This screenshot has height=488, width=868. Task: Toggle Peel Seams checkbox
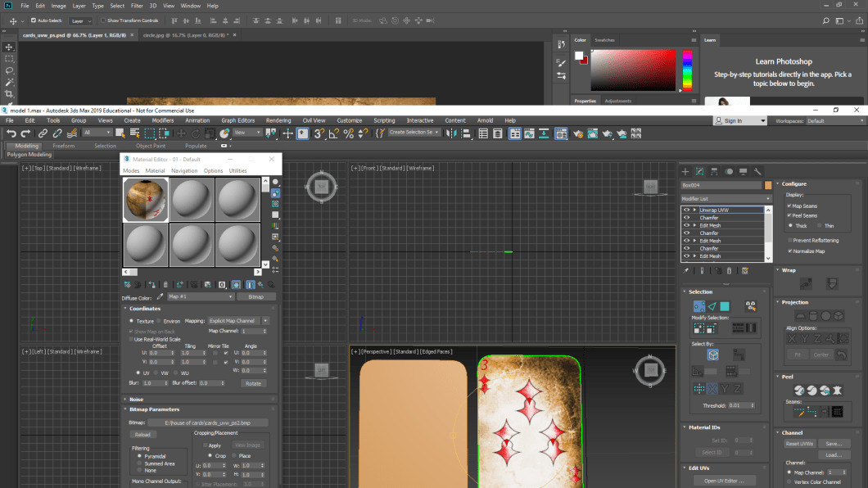789,215
